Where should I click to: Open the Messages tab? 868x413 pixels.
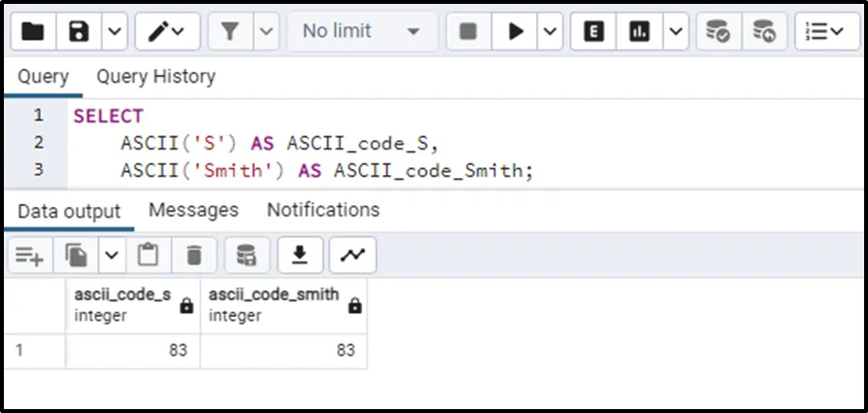193,210
